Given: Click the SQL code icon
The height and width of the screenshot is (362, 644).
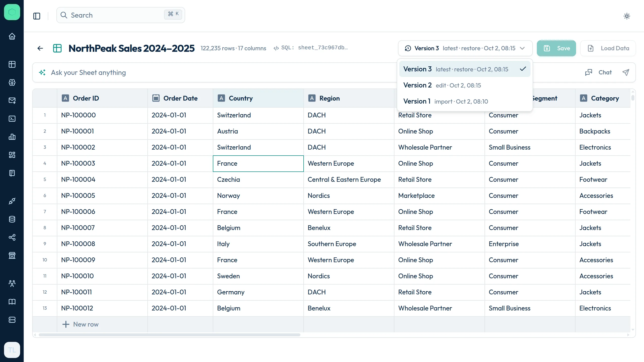Looking at the screenshot, I should pyautogui.click(x=276, y=48).
